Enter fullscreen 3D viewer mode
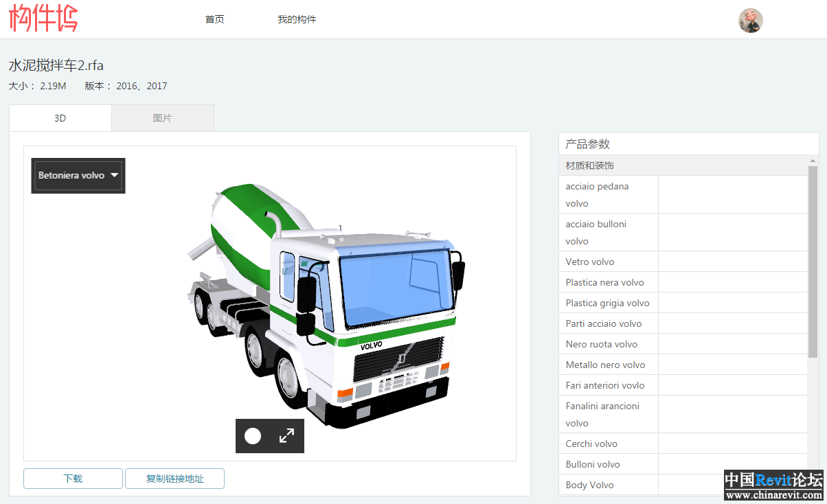The width and height of the screenshot is (827, 504). click(x=286, y=436)
